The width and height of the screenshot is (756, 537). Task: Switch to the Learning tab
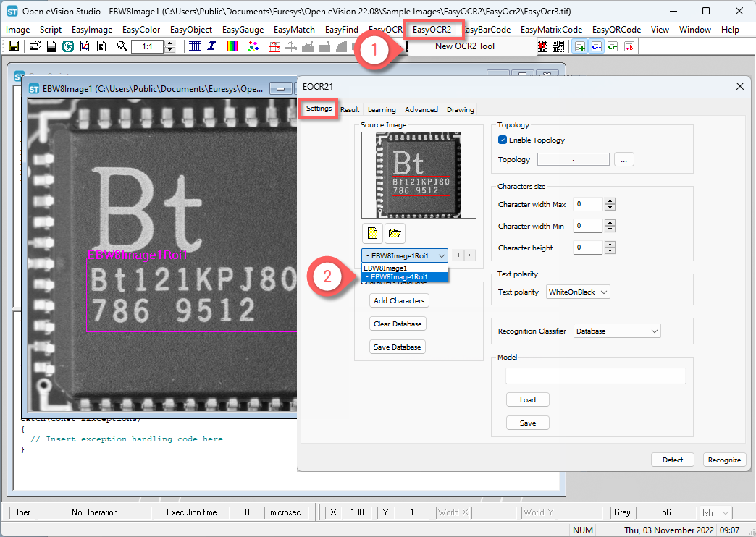(382, 109)
